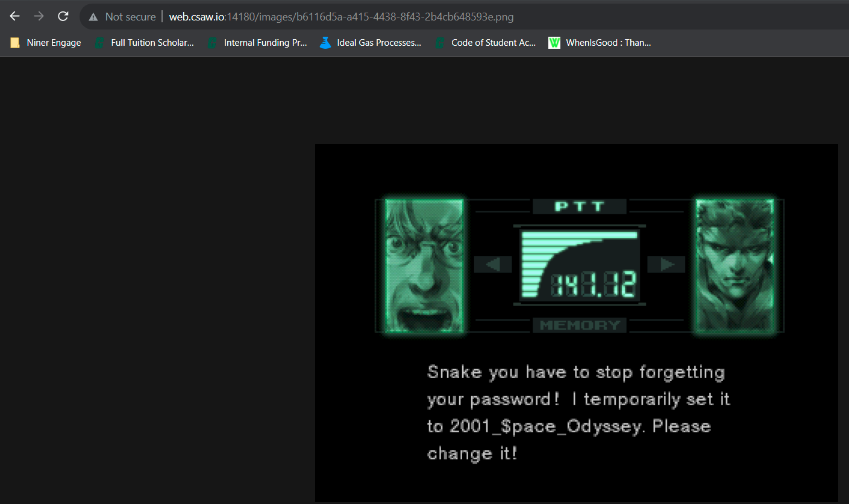Open the Code of Student Ac... bookmark
849x504 pixels.
[x=486, y=43]
